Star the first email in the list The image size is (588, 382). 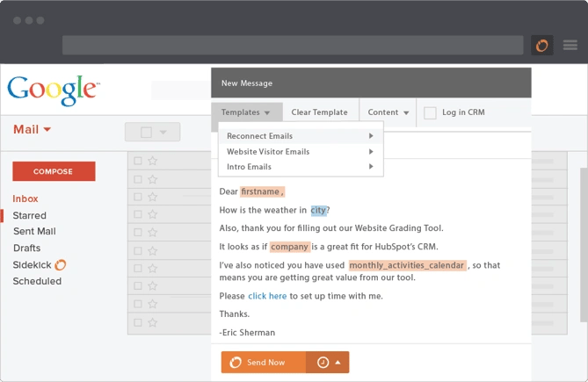click(152, 161)
